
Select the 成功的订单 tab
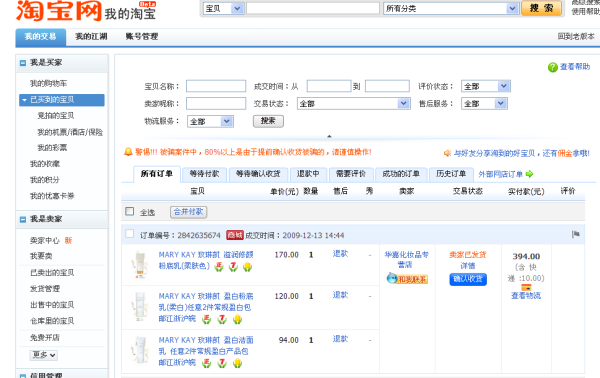click(401, 174)
